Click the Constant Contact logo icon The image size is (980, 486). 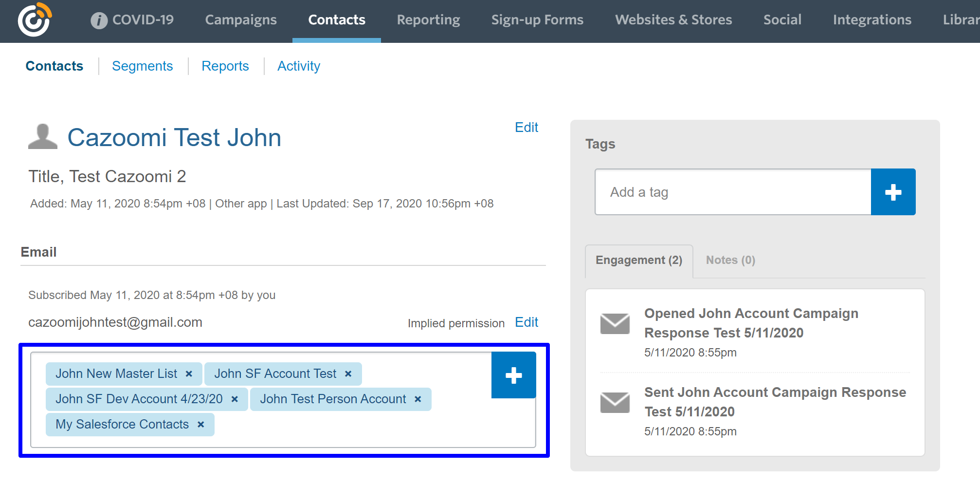pos(35,19)
